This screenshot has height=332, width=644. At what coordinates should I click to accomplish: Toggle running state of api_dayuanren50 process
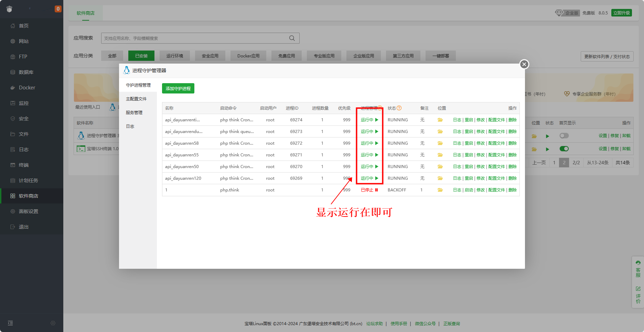coord(369,167)
